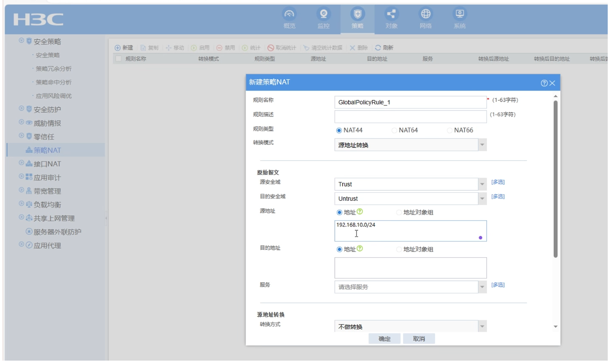Select 地址对象组 radio for 源地址
The height and width of the screenshot is (364, 609).
pyautogui.click(x=399, y=213)
